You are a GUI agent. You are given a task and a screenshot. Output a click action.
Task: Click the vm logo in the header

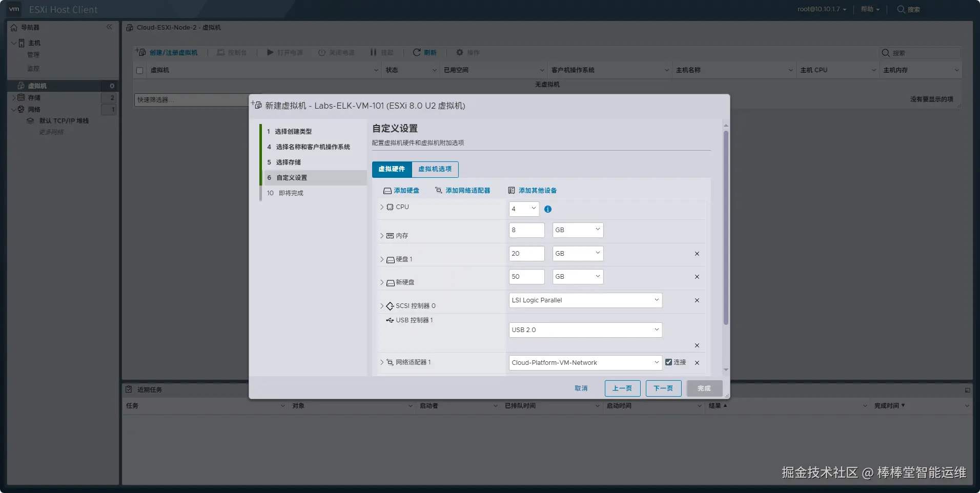point(14,9)
